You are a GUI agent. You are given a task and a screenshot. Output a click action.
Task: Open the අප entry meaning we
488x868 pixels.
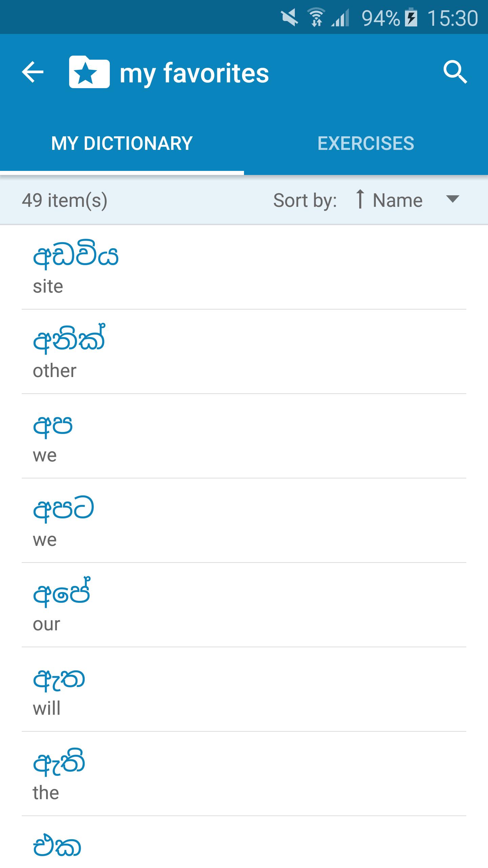(x=244, y=436)
